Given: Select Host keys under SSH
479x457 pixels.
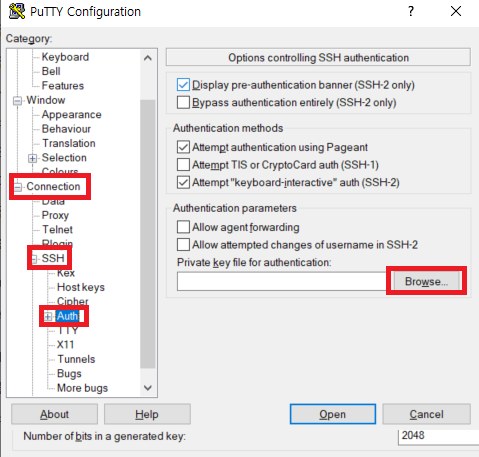Looking at the screenshot, I should coord(81,287).
